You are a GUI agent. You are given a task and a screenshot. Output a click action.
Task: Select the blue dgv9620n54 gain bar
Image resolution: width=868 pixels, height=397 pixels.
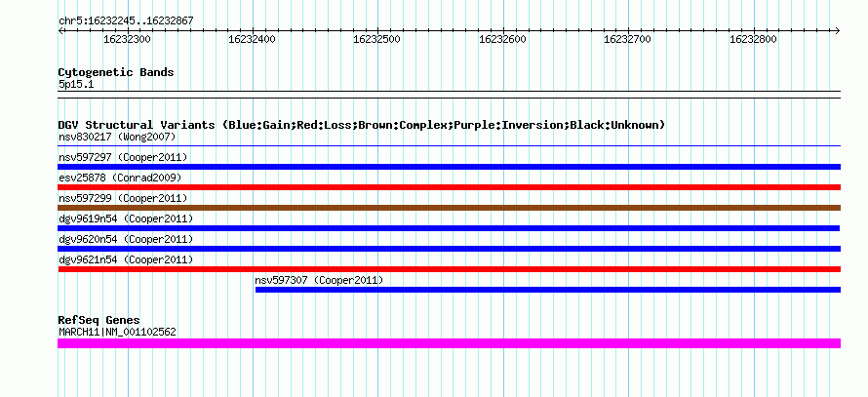click(449, 249)
